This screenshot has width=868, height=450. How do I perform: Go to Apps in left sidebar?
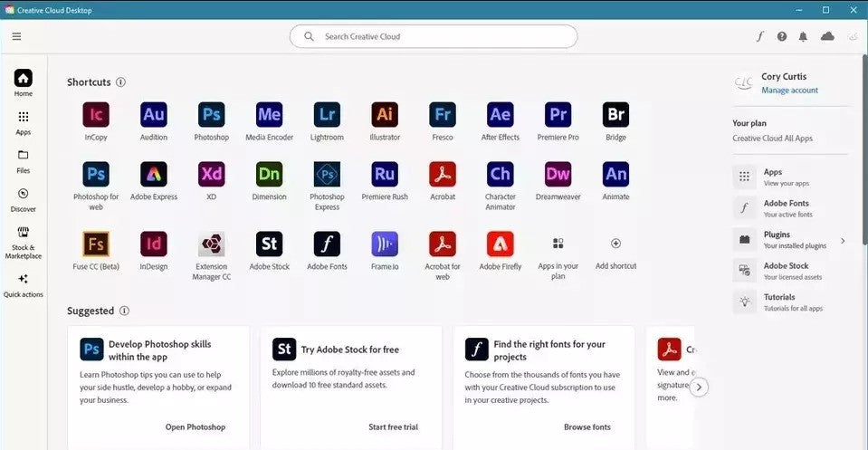(x=23, y=122)
